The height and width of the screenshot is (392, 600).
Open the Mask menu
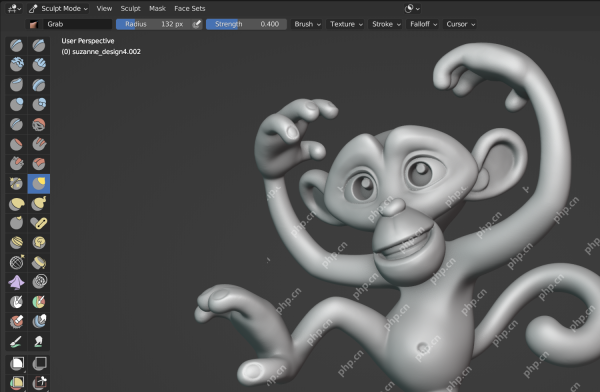point(157,8)
